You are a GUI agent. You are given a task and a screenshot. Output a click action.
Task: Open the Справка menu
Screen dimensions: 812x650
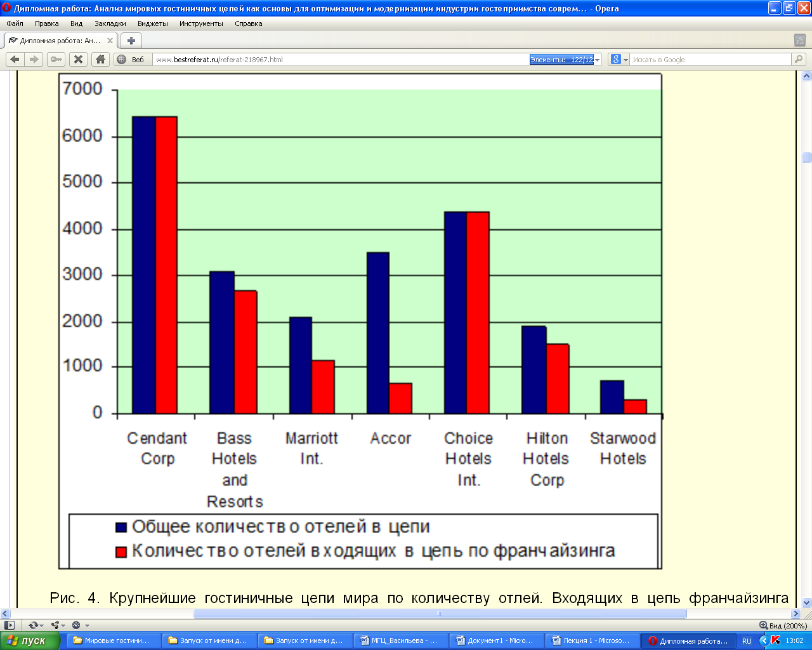pos(248,23)
